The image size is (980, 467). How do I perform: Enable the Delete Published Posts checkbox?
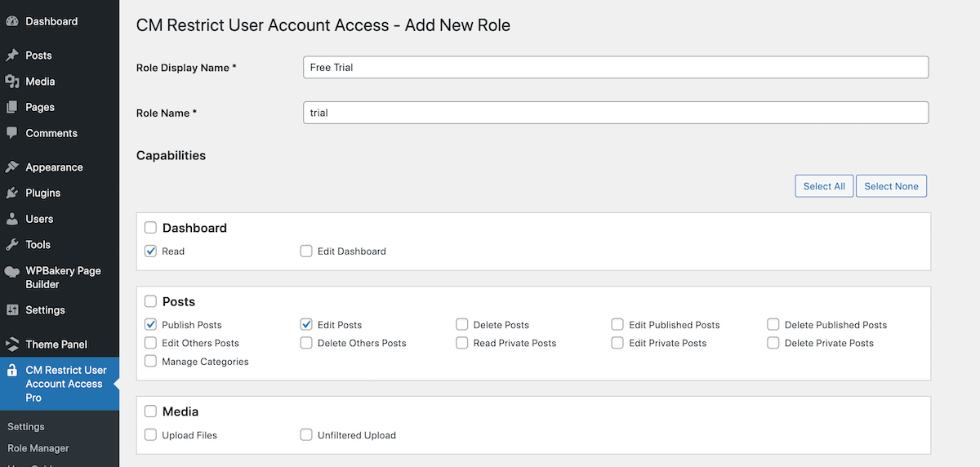(x=773, y=324)
